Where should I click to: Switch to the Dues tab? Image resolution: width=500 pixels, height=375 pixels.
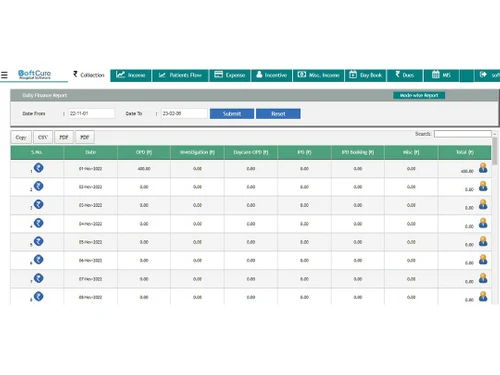(x=405, y=75)
